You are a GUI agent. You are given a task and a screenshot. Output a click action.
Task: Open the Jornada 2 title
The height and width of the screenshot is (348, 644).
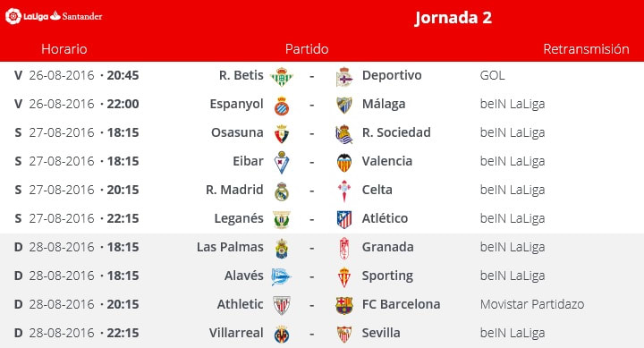click(x=453, y=18)
